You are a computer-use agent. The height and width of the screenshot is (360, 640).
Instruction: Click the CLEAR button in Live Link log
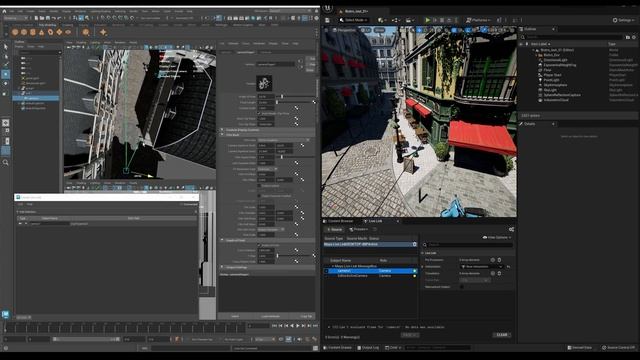click(x=502, y=335)
